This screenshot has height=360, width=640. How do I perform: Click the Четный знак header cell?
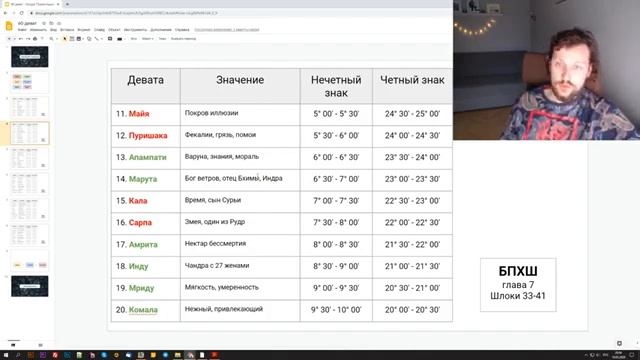coord(412,86)
